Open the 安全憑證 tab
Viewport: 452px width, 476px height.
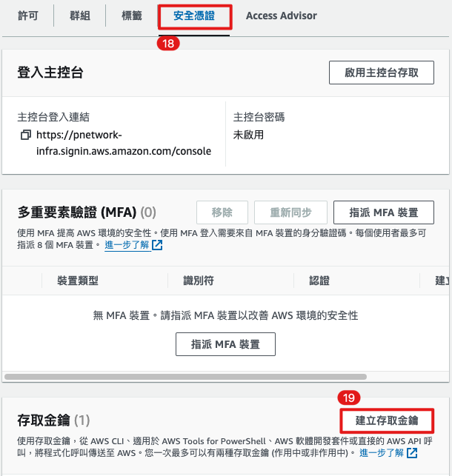pos(194,16)
